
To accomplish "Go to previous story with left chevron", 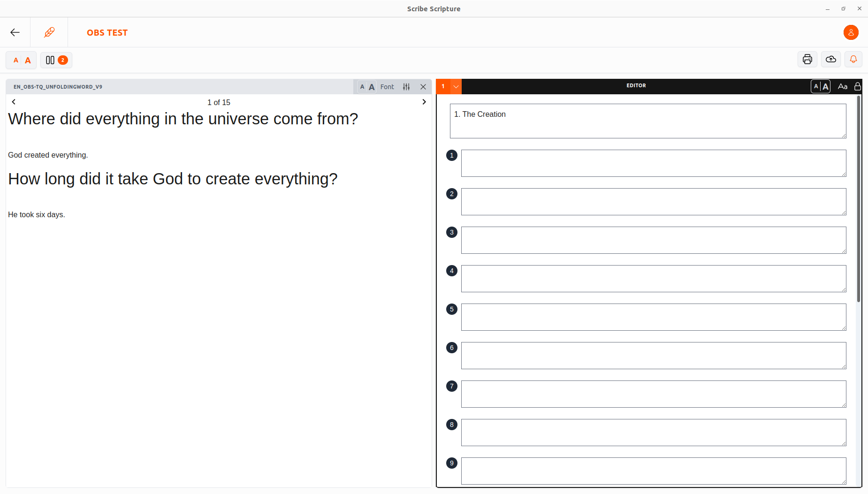I will pyautogui.click(x=14, y=102).
